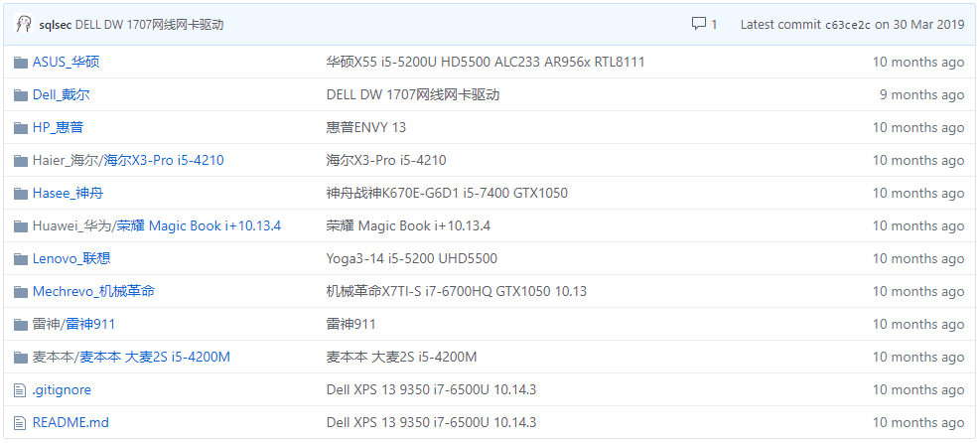Open commit hash c63ce2c

coord(848,25)
